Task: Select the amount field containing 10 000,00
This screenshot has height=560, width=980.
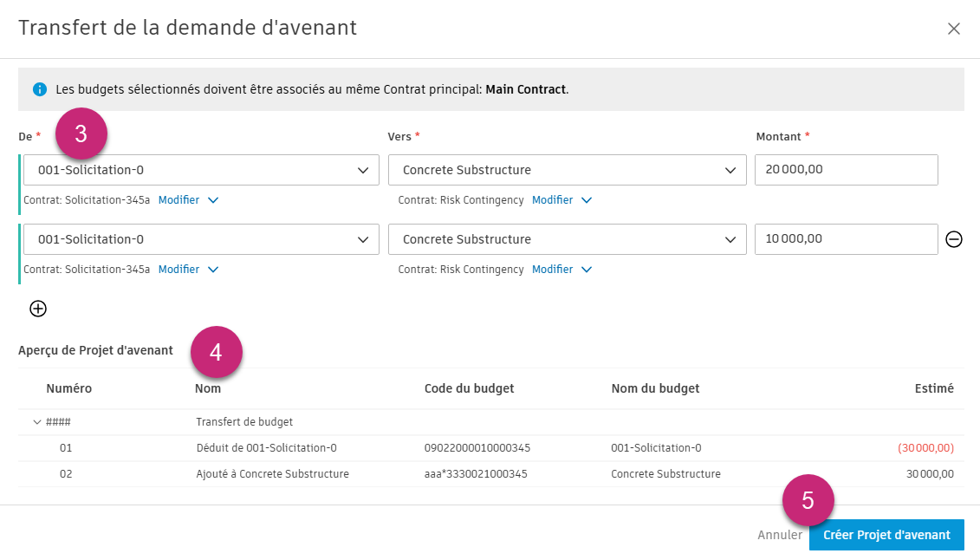Action: point(846,239)
